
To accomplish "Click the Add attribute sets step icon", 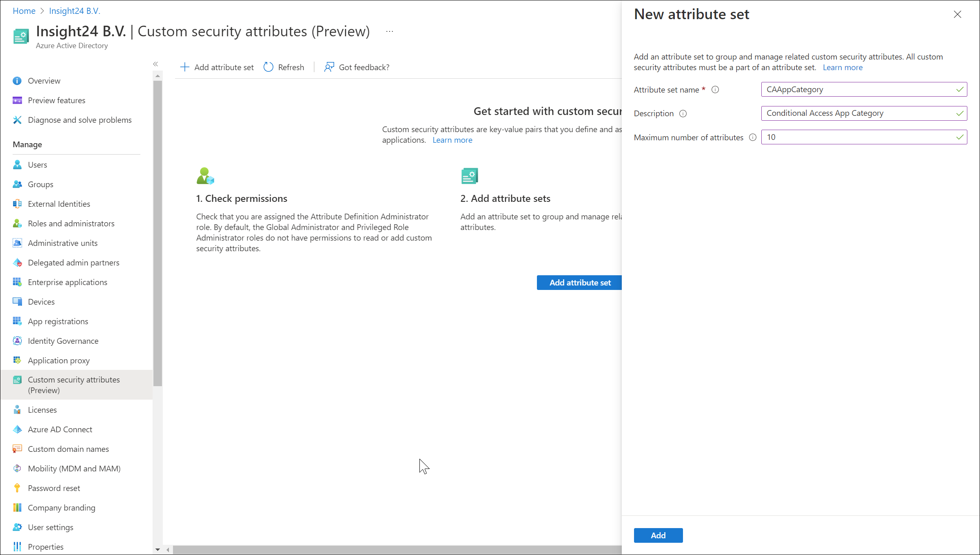I will click(x=470, y=176).
